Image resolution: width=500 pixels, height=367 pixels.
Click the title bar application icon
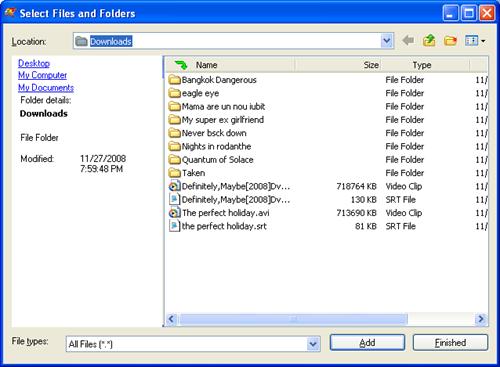10,13
